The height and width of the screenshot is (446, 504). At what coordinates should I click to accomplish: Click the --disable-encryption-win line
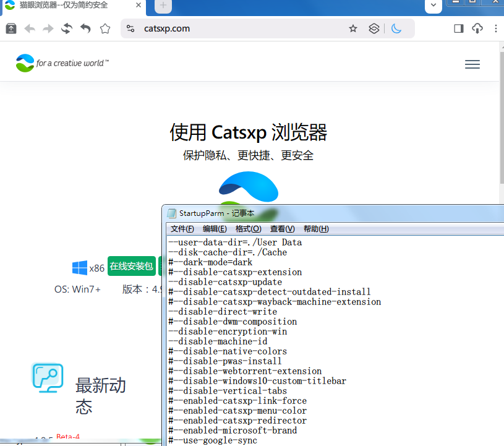point(228,332)
